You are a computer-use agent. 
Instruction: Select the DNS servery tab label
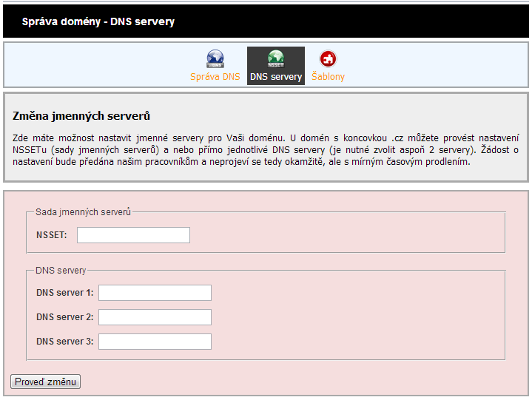point(276,77)
